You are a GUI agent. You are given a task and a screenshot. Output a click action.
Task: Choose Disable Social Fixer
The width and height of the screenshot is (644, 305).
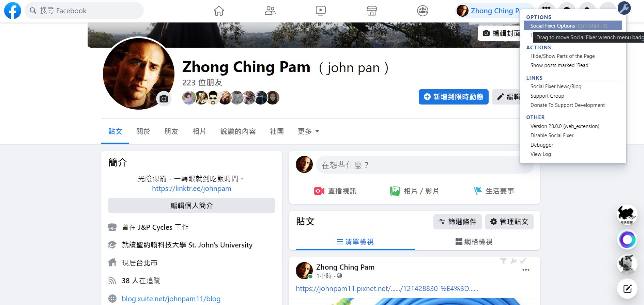552,135
